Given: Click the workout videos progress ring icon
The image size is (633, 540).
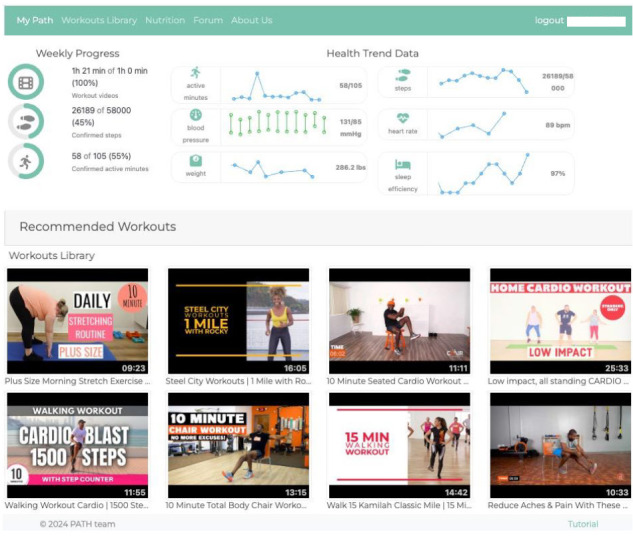Looking at the screenshot, I should 26,82.
